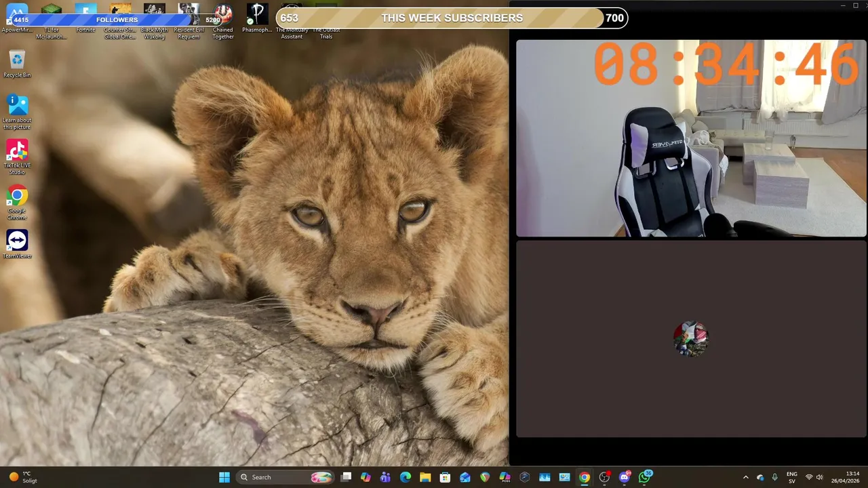Click the webcam feed with gaming chair
This screenshot has height=488, width=868.
point(691,138)
